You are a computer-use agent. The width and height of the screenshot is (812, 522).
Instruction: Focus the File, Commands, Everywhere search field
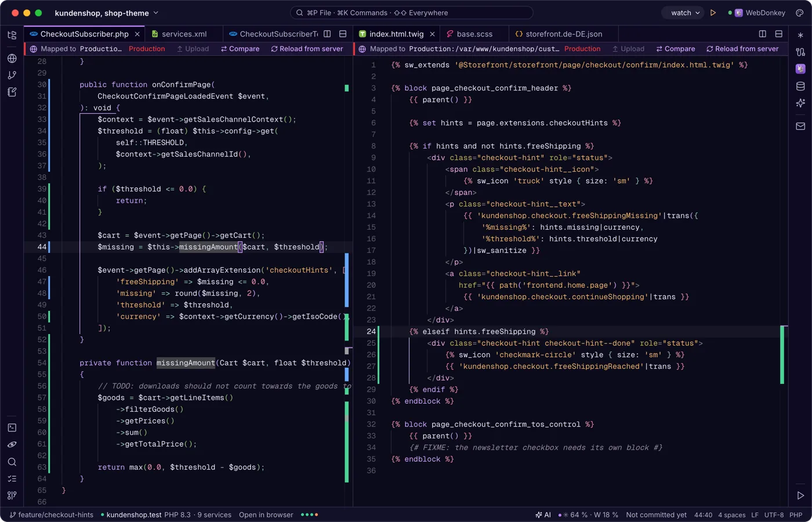[411, 13]
